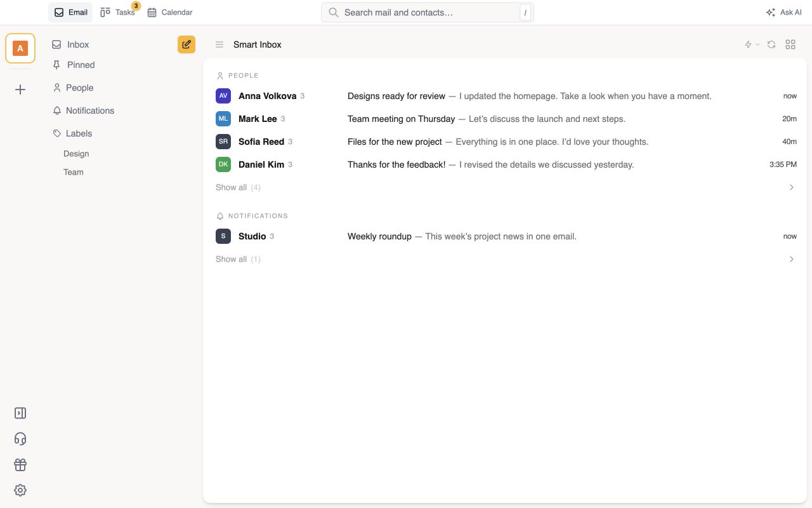The width and height of the screenshot is (812, 508).
Task: Expand Notifications group with the right chevron
Action: pos(792,259)
